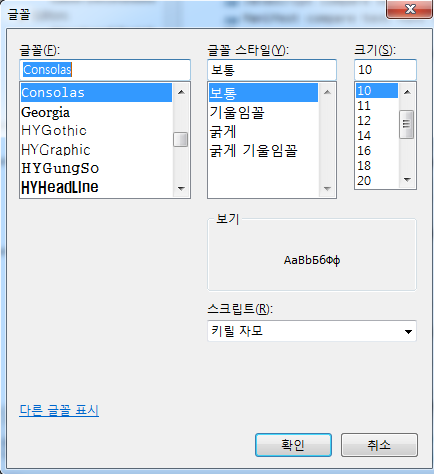Click font list scroll up arrow
Screen dimensions: 434x474
(x=181, y=92)
